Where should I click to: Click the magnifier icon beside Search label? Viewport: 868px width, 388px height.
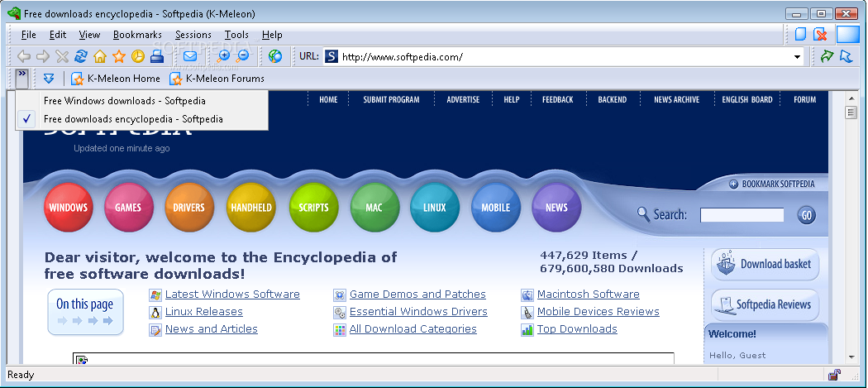pos(643,214)
